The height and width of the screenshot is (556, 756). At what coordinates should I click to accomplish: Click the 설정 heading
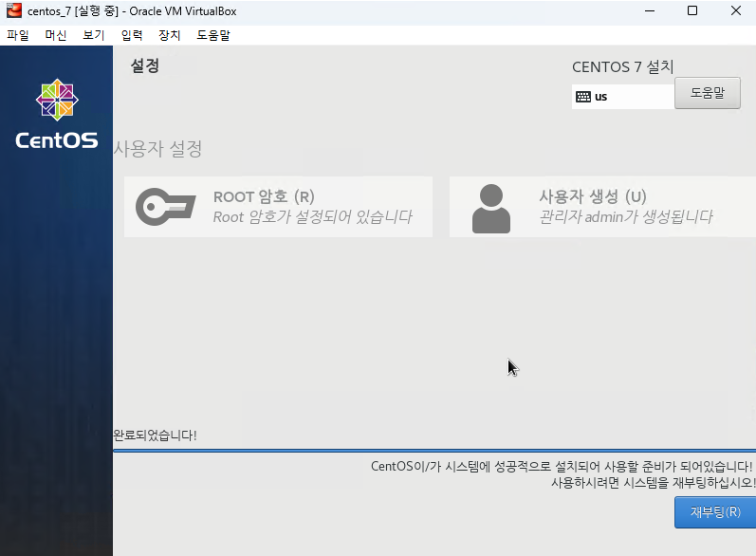coord(144,65)
